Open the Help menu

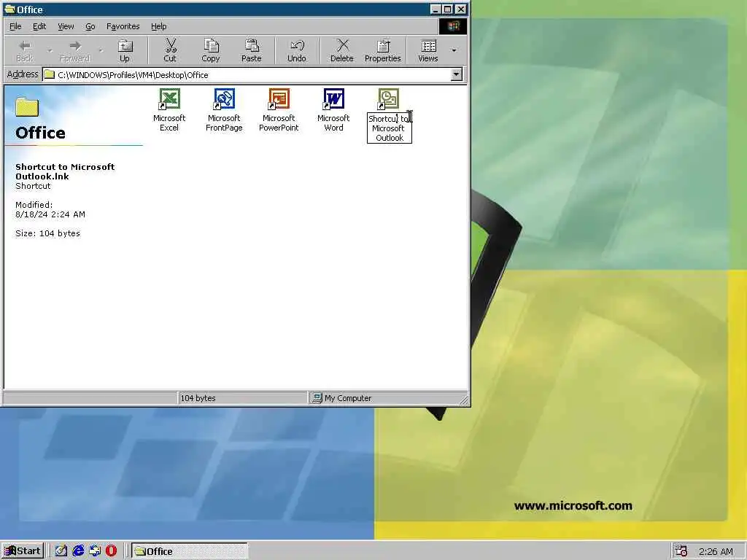158,27
